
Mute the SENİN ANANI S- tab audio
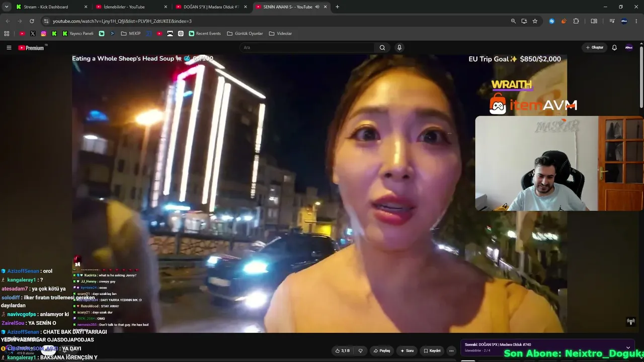[x=317, y=7]
